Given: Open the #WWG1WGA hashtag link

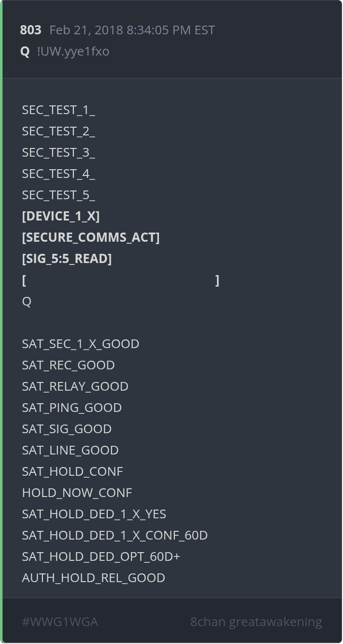Looking at the screenshot, I should 60,622.
